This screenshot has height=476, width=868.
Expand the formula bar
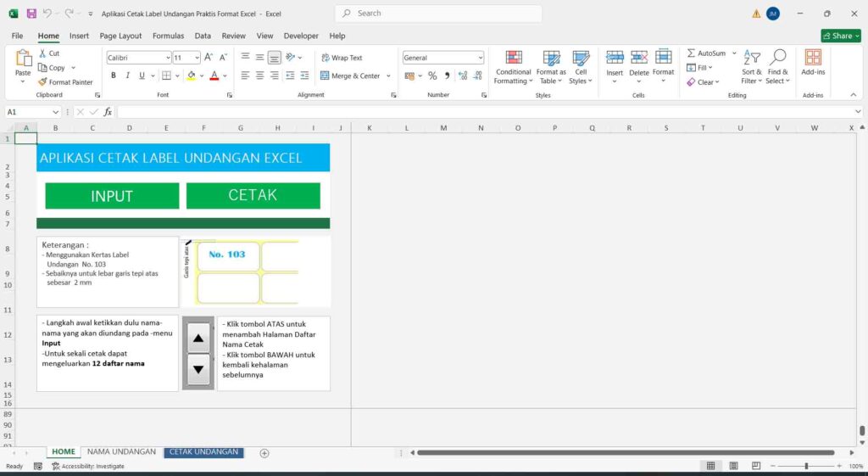tap(858, 112)
